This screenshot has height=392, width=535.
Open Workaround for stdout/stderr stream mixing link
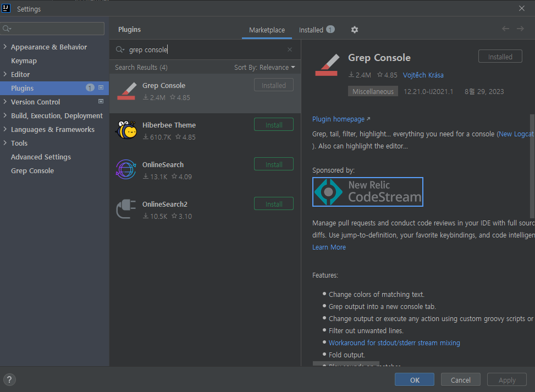coord(394,343)
